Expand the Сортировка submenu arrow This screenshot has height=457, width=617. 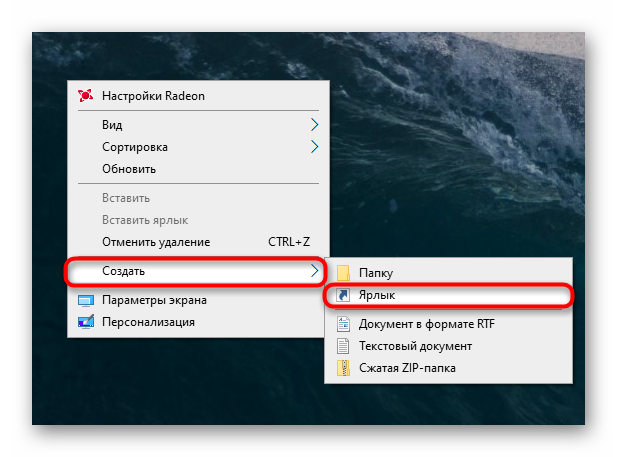[x=314, y=147]
